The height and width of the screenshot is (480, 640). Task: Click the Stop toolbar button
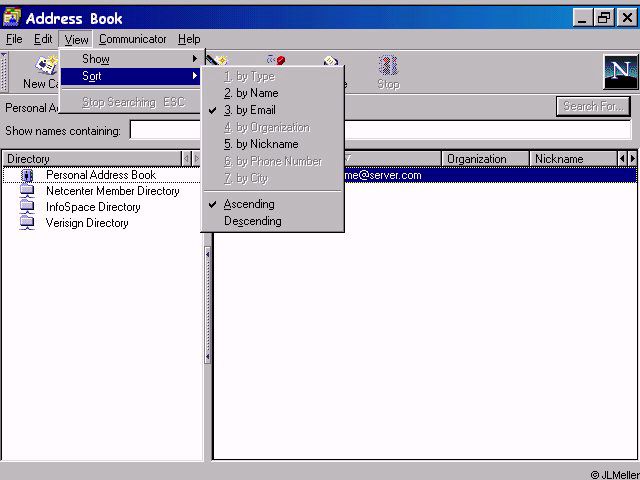point(388,73)
